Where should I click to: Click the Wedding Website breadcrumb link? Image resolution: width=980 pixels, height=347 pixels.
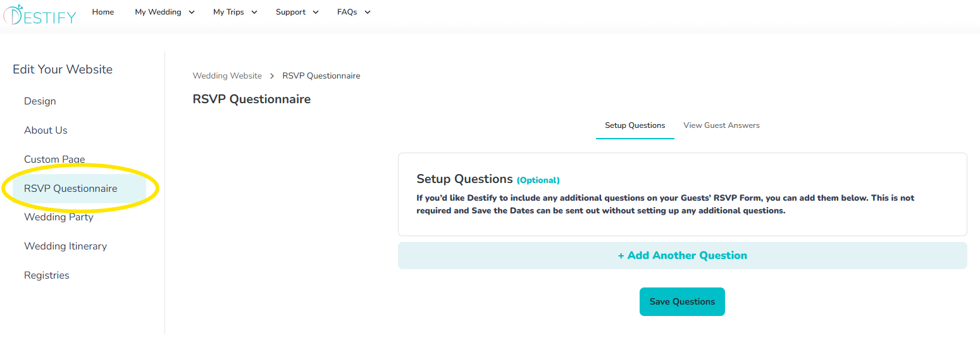click(227, 76)
